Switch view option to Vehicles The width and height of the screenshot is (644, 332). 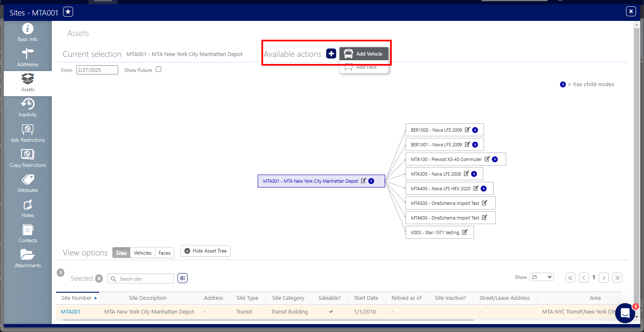[142, 253]
